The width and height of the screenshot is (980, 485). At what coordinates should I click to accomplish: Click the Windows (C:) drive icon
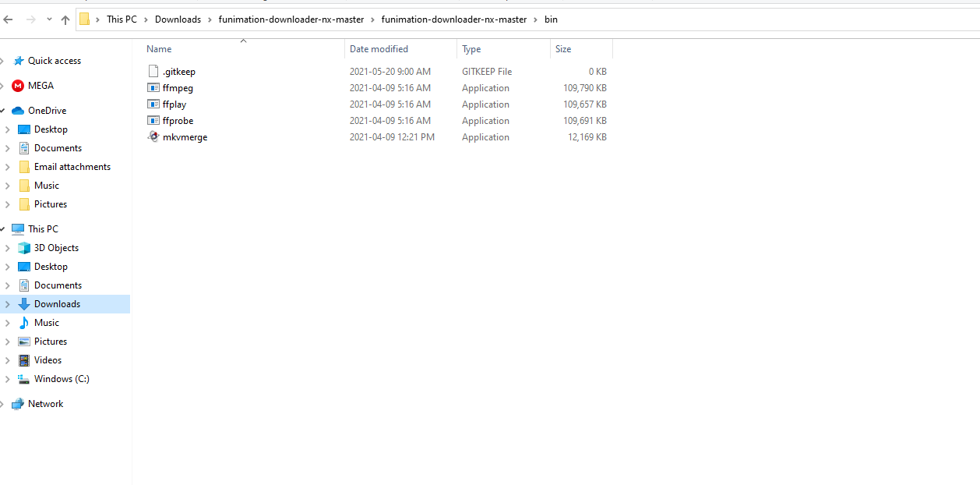pyautogui.click(x=24, y=379)
